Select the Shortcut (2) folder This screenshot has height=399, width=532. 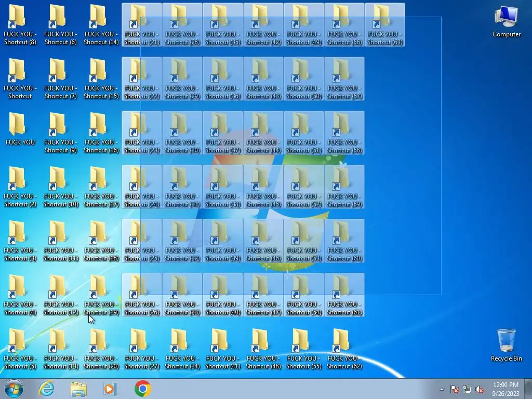(20, 187)
